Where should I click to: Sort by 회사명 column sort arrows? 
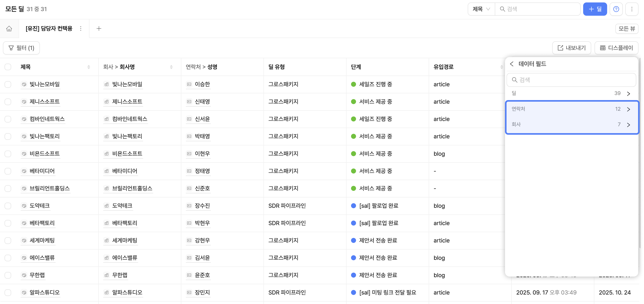point(171,67)
